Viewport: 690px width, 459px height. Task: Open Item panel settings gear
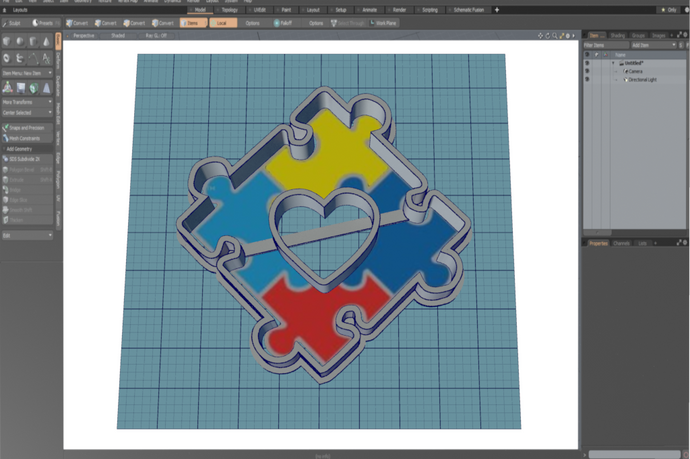pos(686,34)
